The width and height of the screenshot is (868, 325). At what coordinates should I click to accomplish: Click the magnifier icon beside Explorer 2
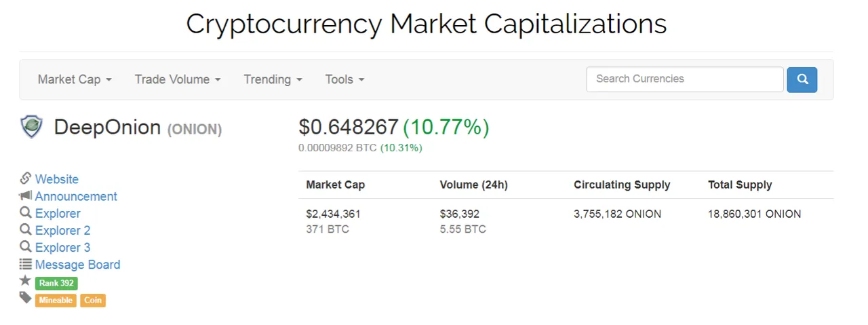click(x=26, y=230)
